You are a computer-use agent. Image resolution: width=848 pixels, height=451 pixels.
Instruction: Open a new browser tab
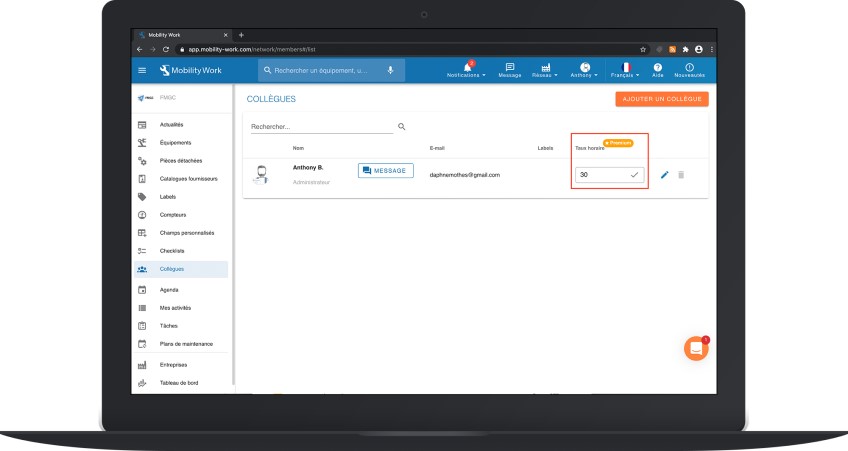[241, 35]
